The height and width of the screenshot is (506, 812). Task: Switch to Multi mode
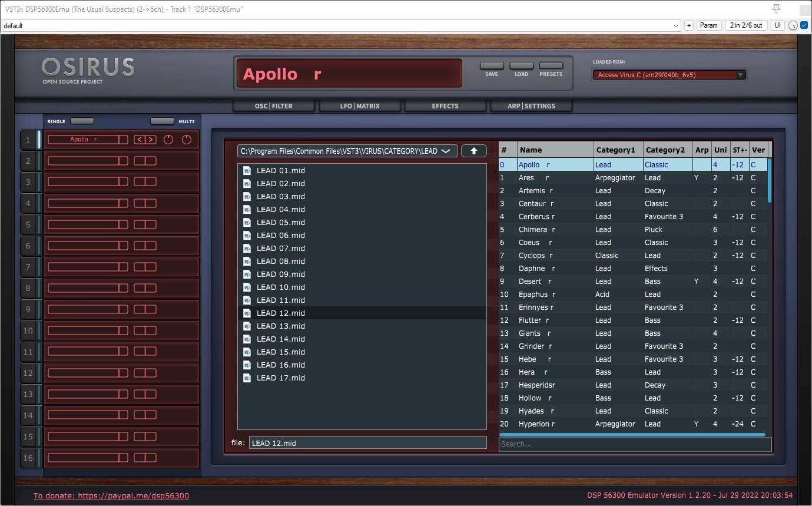point(162,121)
